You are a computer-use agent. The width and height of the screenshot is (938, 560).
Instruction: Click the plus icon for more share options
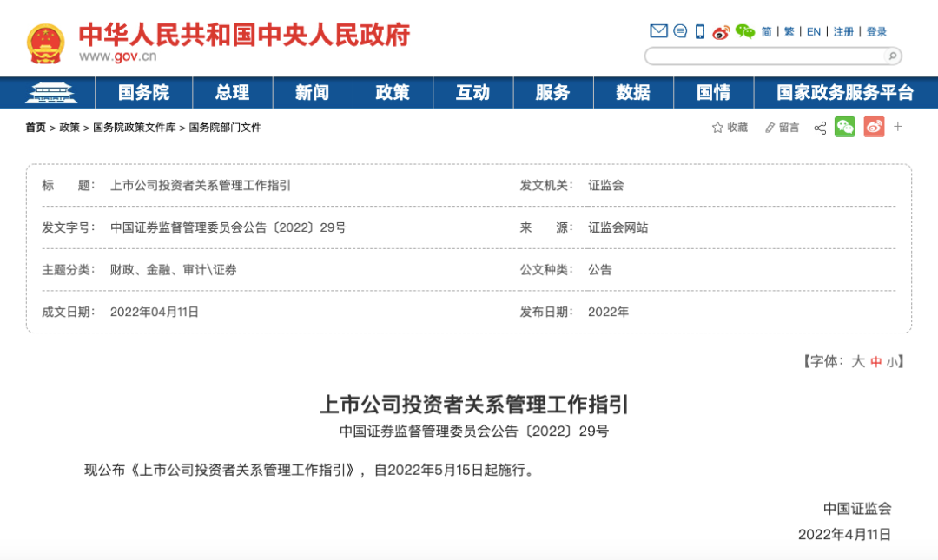click(x=897, y=127)
